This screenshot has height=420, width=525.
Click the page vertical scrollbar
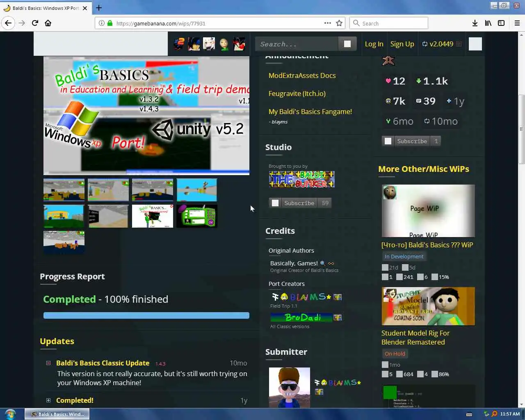521,129
